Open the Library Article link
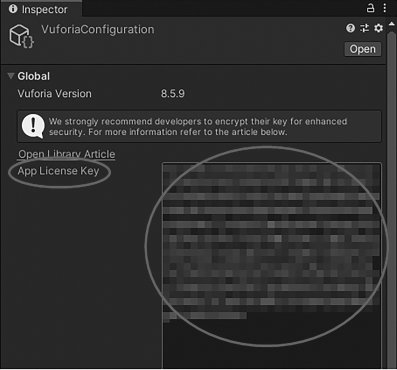This screenshot has width=397, height=370. [x=67, y=154]
